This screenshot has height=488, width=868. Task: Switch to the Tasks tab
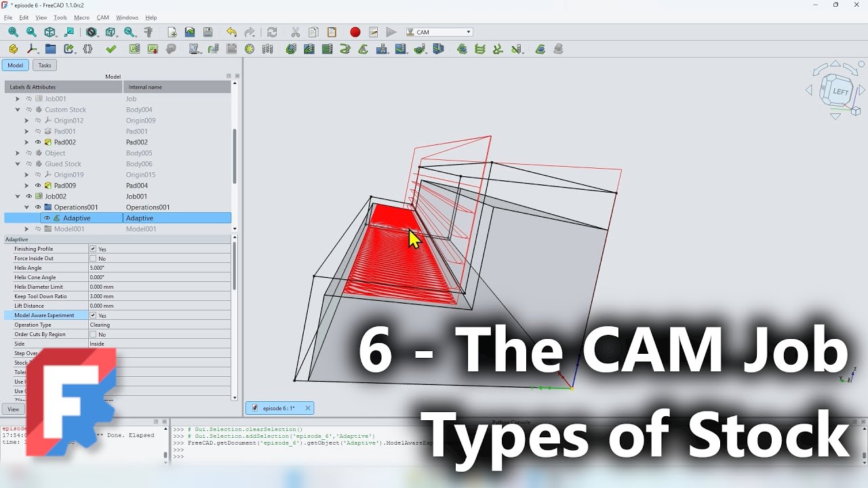point(45,65)
